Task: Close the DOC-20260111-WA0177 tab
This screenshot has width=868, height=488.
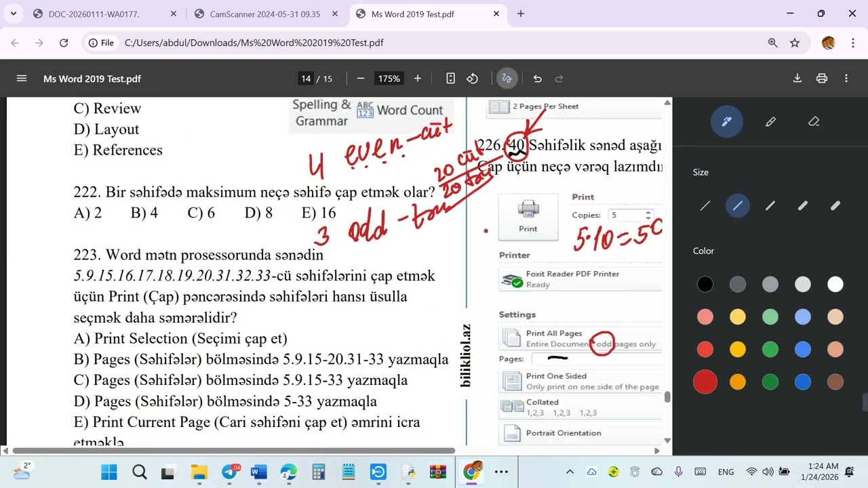Action: 174,14
